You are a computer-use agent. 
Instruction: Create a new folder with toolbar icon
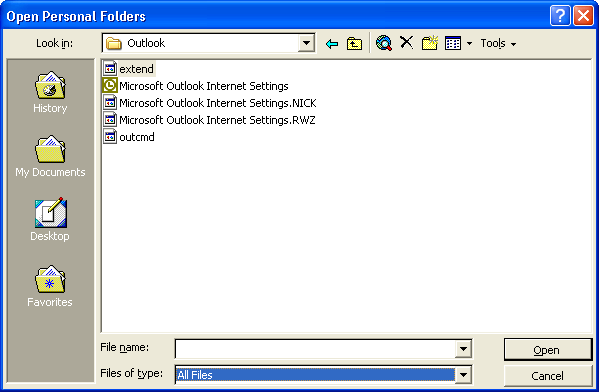tap(430, 43)
